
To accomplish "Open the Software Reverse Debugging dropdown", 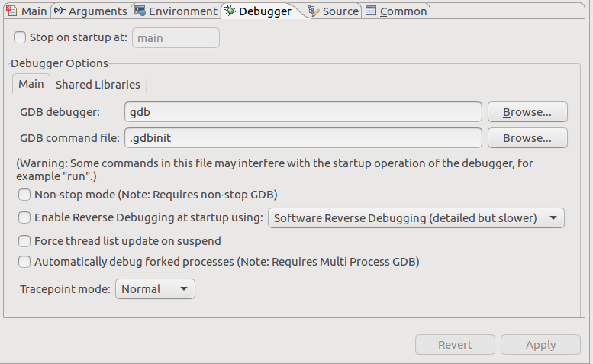I will tap(416, 217).
